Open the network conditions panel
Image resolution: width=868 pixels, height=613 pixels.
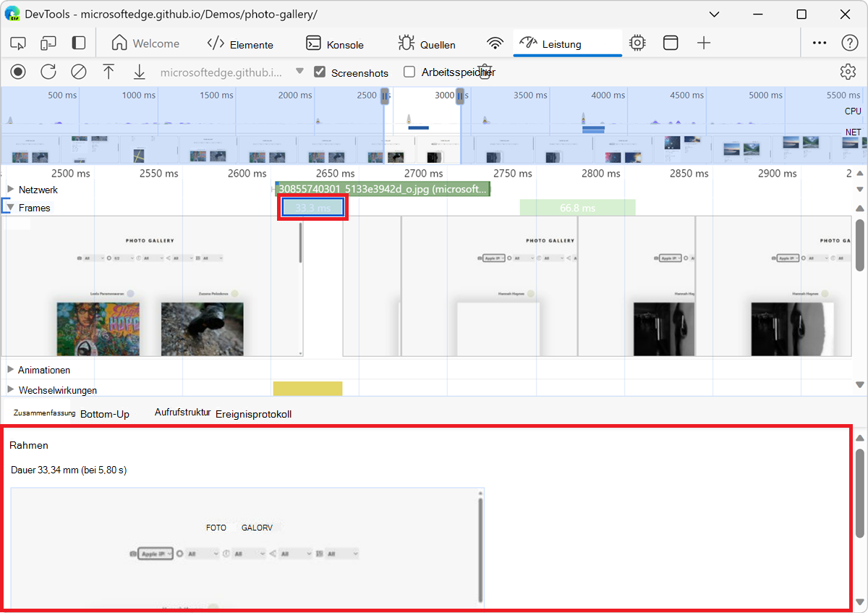point(495,43)
